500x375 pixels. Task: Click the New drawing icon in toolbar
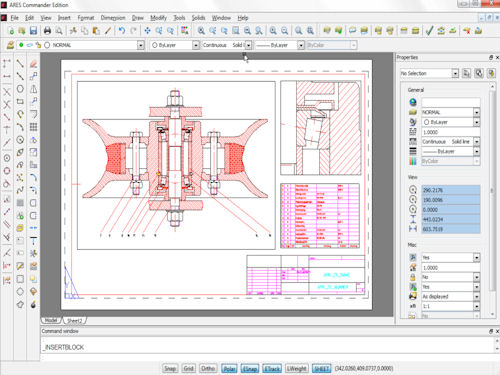[x=11, y=31]
